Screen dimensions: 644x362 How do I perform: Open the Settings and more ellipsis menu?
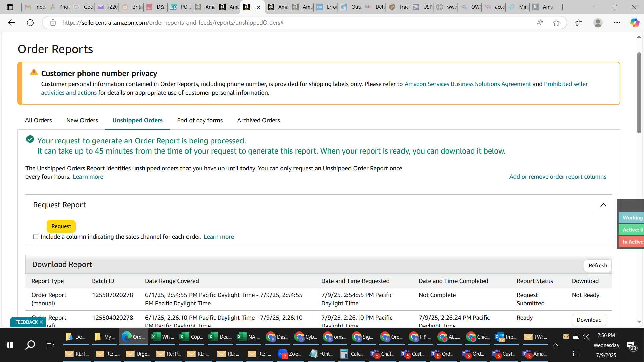pyautogui.click(x=617, y=23)
